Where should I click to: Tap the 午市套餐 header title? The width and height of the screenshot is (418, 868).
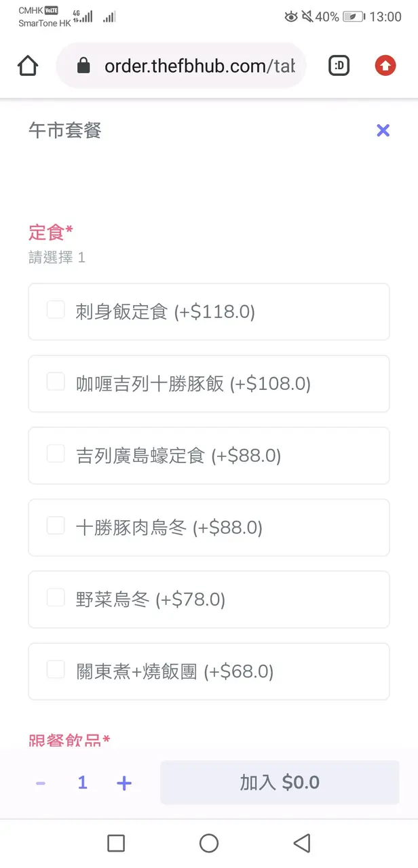point(65,131)
